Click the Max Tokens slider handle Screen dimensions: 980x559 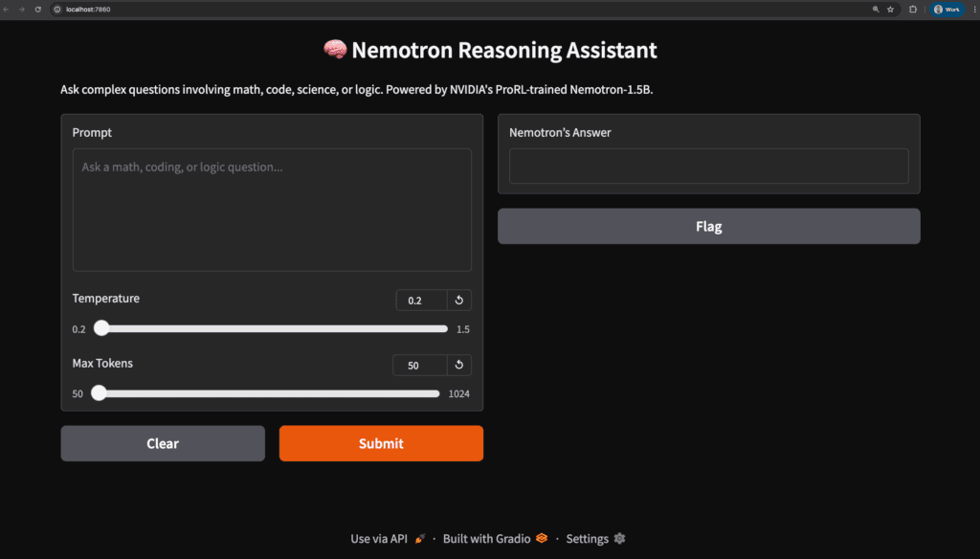coord(99,392)
